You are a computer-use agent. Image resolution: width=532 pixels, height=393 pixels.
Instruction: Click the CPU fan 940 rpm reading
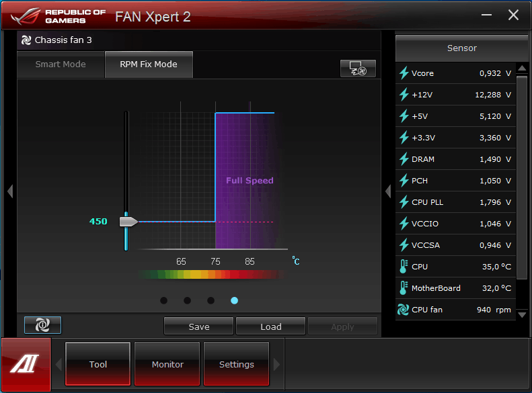tap(494, 310)
